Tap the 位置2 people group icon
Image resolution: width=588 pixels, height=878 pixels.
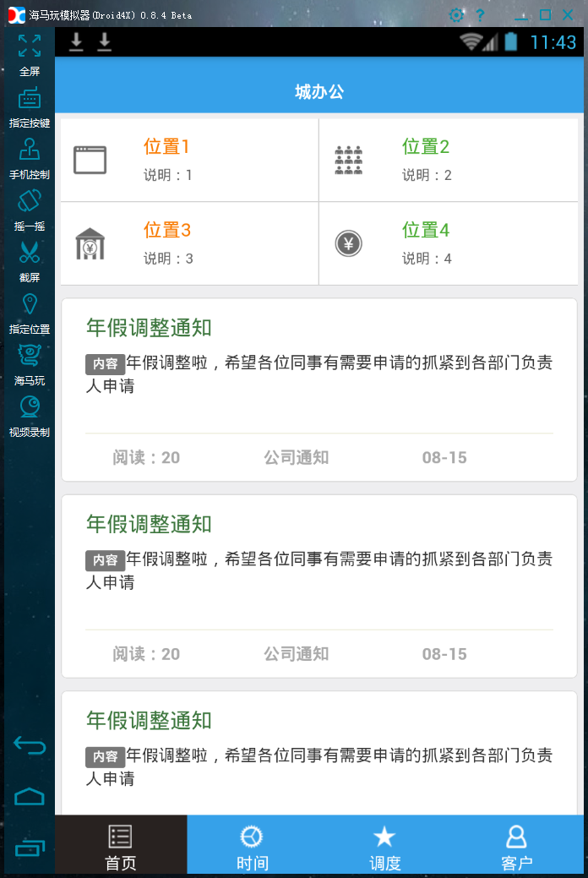pos(348,161)
